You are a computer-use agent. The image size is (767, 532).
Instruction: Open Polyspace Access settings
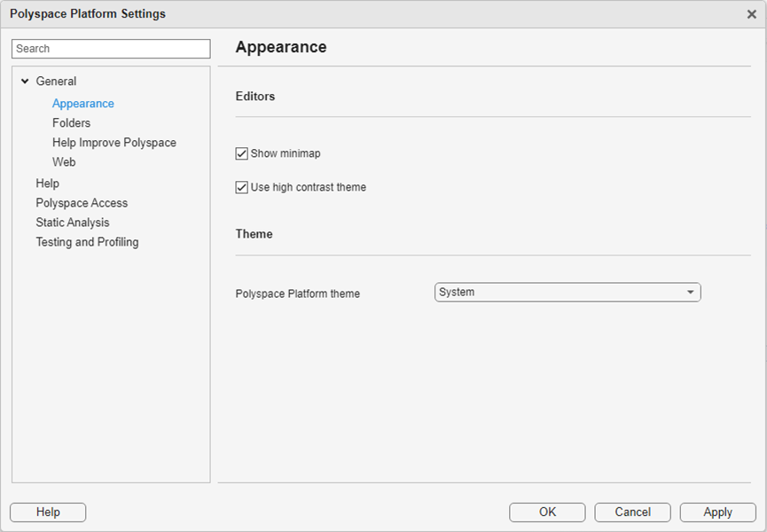click(82, 202)
